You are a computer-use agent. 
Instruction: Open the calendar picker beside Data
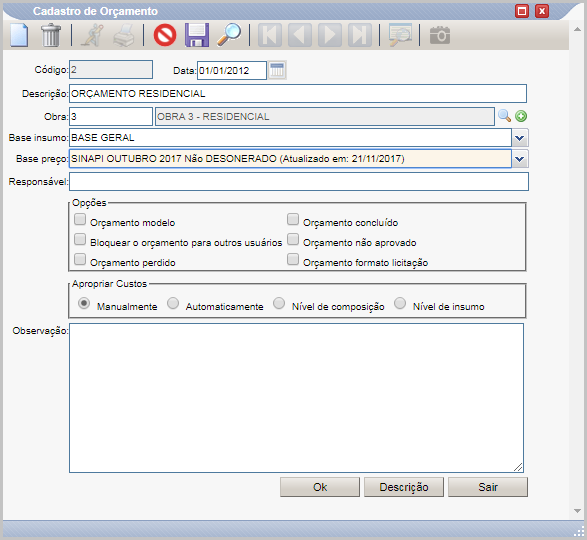click(277, 70)
